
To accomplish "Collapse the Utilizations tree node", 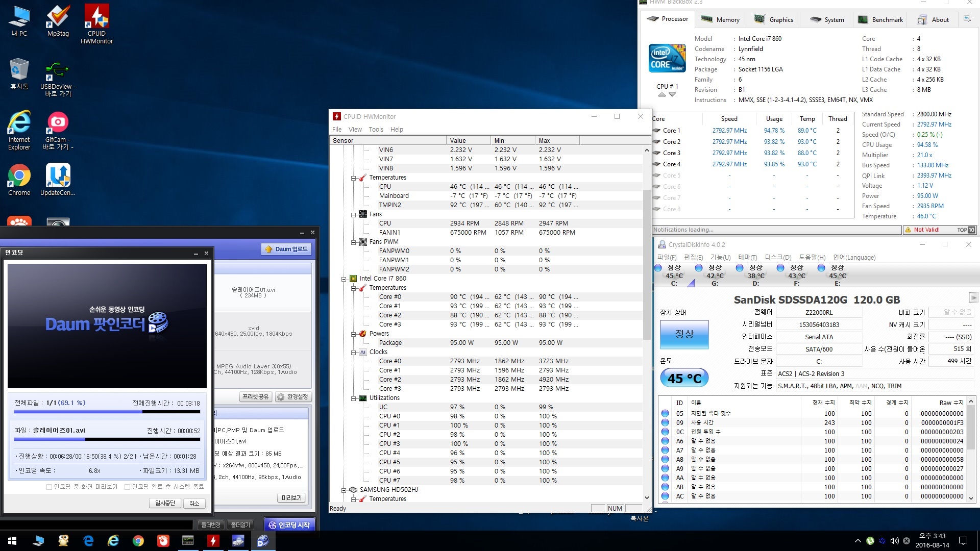I will (x=353, y=398).
